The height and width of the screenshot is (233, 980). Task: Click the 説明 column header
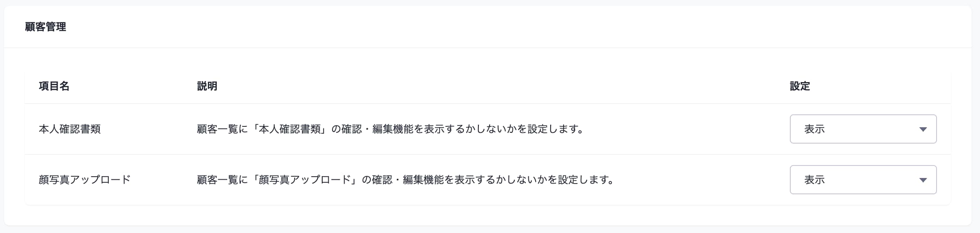[x=207, y=86]
